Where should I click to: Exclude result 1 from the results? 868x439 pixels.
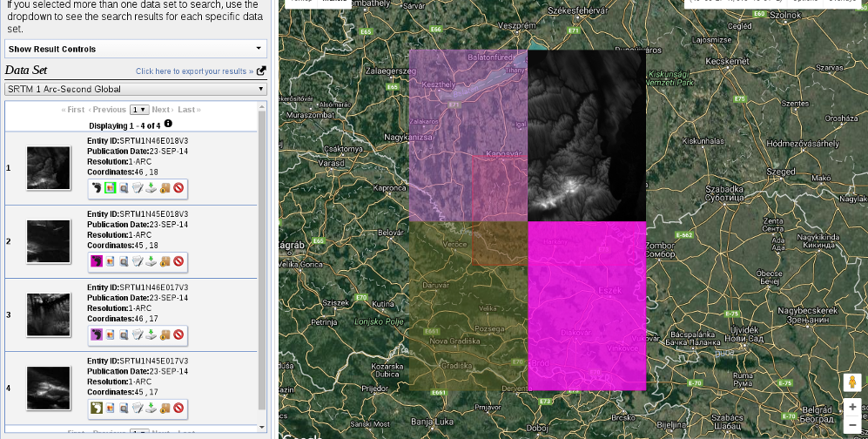click(178, 187)
